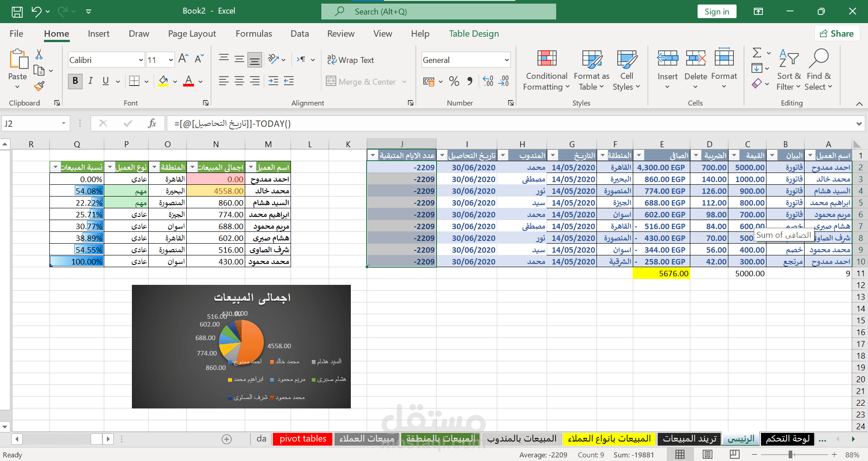Expand the formula bar

(858, 123)
